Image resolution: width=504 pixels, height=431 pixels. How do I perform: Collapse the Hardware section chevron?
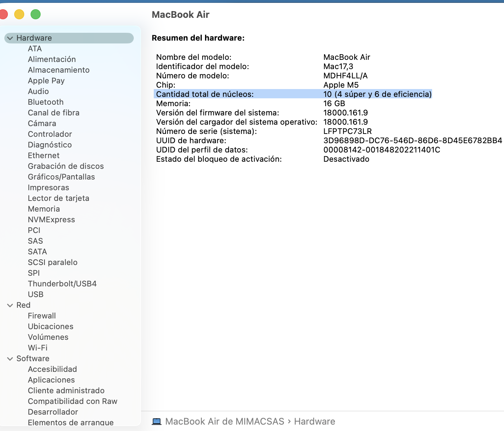click(10, 38)
